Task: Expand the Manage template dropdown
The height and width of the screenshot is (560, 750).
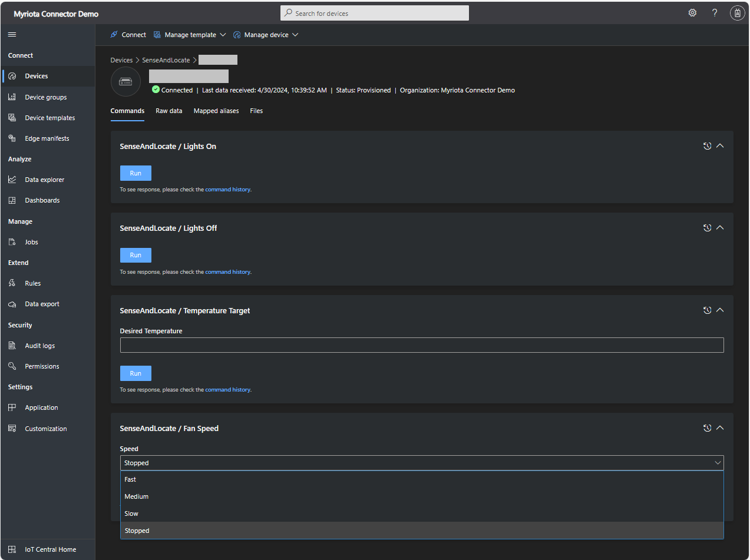Action: [x=190, y=35]
